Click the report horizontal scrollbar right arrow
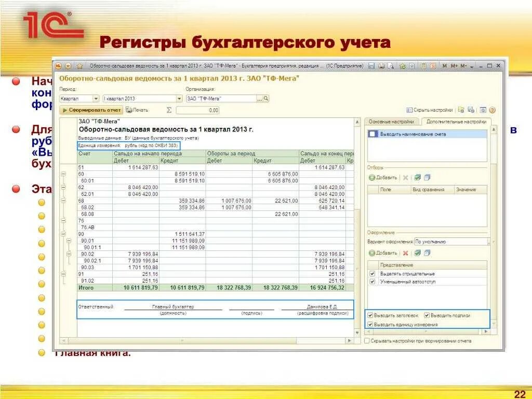Screen dimensions: 532x399 coord(350,340)
